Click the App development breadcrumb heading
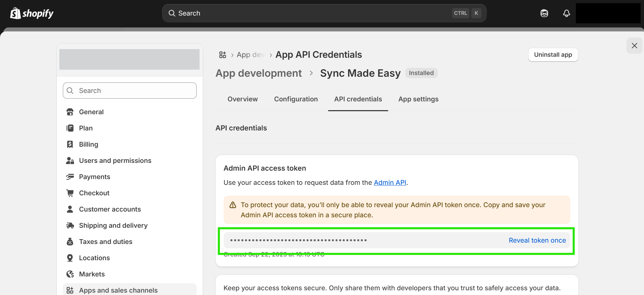644x295 pixels. (x=258, y=73)
